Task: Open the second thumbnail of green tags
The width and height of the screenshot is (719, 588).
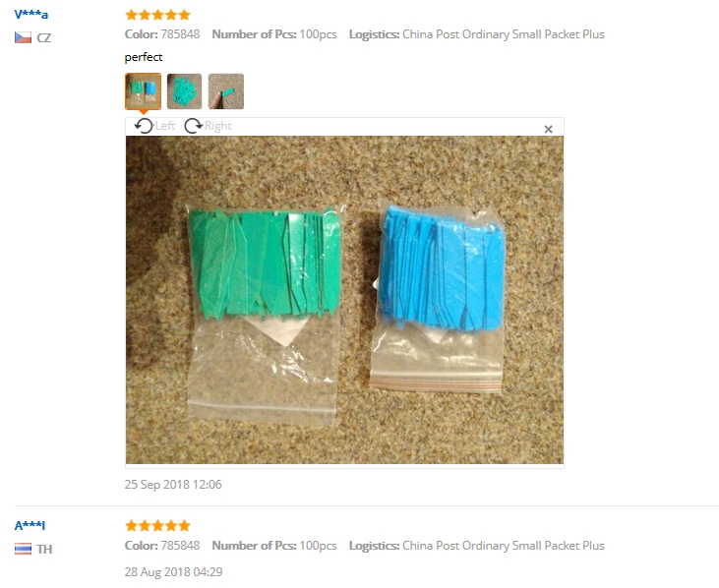Action: [184, 91]
